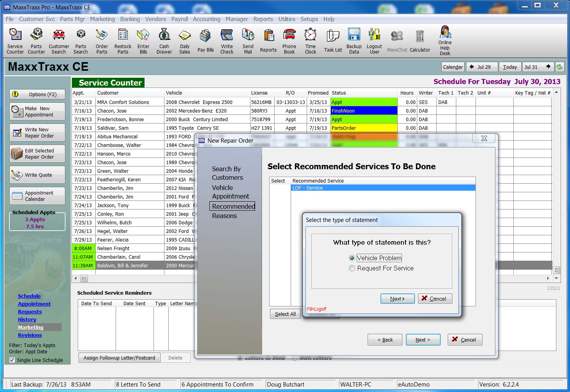Open the Restock Parts toolbar icon

click(x=123, y=41)
